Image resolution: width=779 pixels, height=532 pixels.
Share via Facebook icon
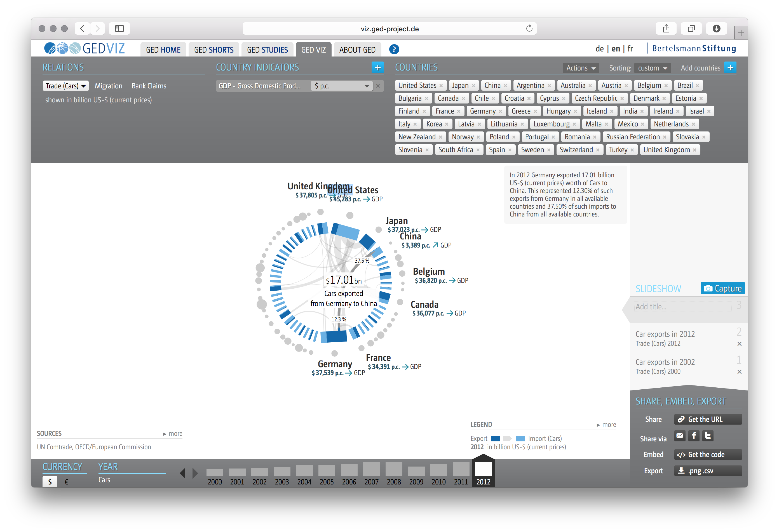[694, 436]
